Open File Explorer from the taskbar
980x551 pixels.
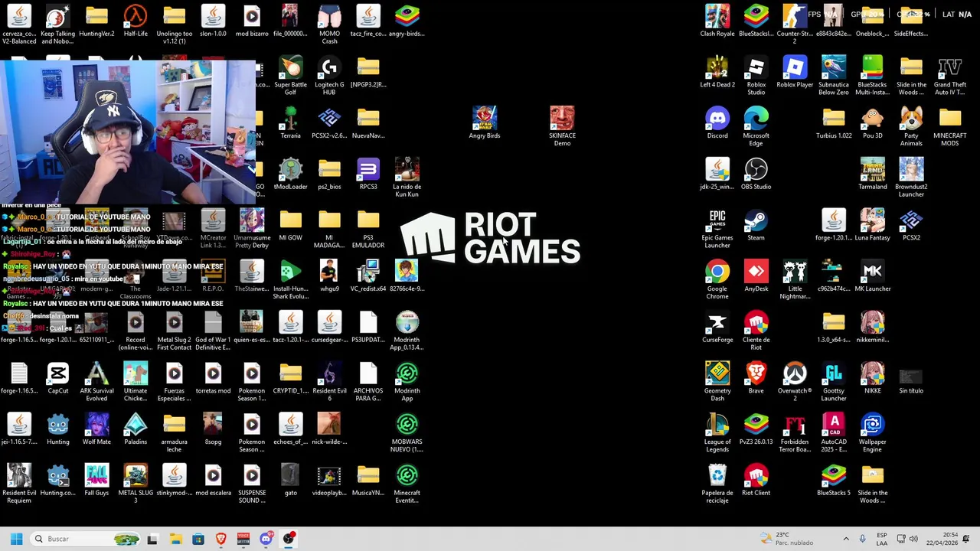[x=175, y=539]
